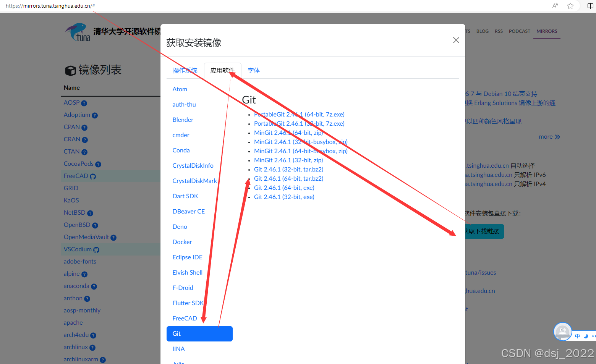Switch to the 操作系统 tab
The height and width of the screenshot is (364, 596).
pos(185,70)
